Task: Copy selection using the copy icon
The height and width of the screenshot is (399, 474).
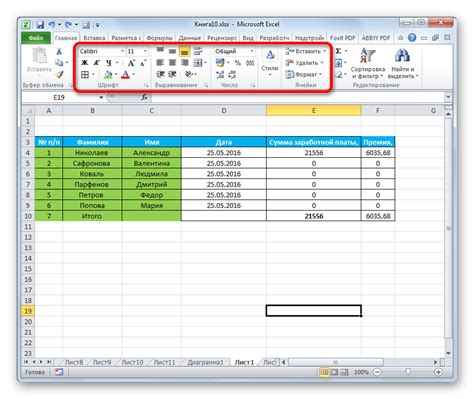Action: click(x=59, y=63)
